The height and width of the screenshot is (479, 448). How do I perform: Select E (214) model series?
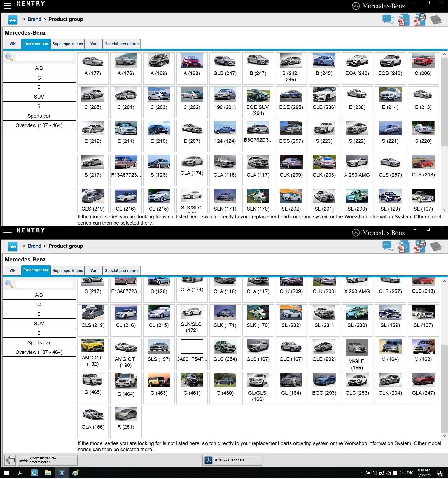[x=390, y=102]
